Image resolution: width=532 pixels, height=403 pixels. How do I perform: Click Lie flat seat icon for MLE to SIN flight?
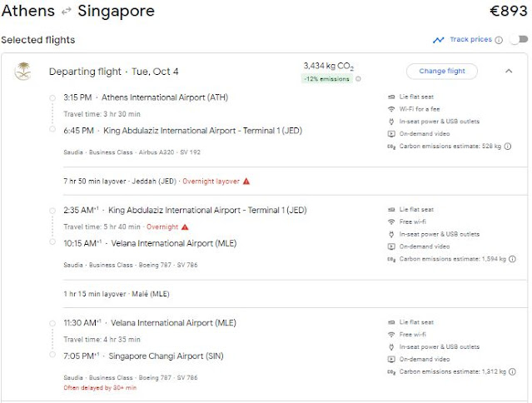tap(391, 322)
